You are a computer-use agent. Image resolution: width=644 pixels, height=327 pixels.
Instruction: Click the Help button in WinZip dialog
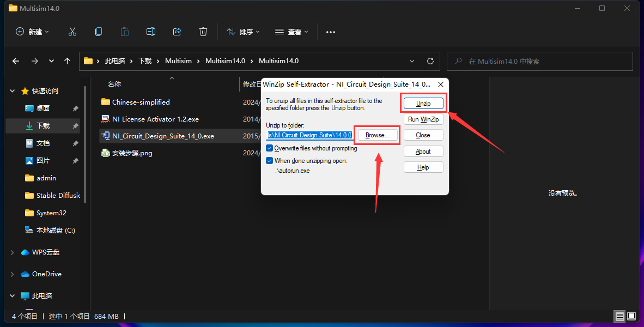(x=423, y=167)
